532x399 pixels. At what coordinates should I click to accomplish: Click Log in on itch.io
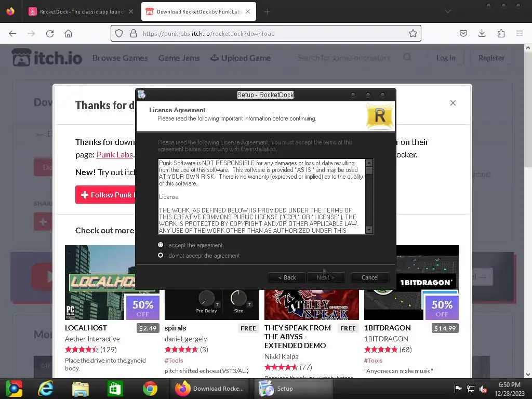446,58
